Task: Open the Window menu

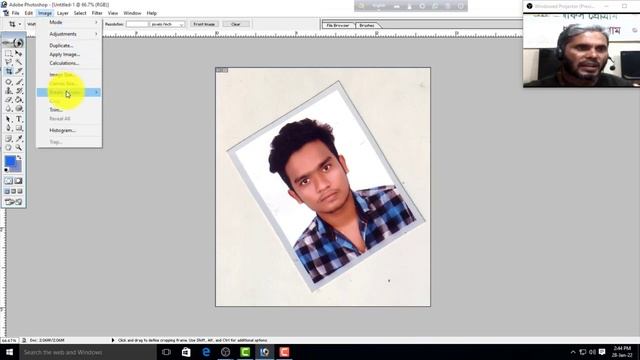Action: [x=132, y=13]
